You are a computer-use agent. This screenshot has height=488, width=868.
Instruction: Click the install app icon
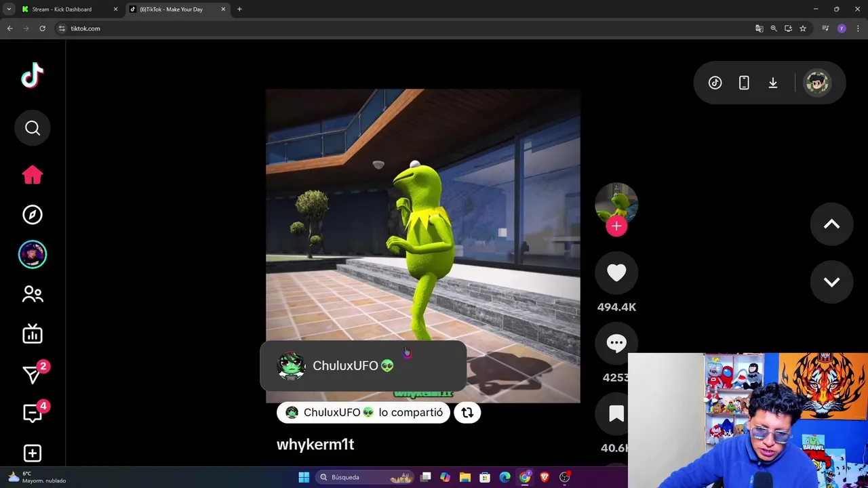tap(788, 28)
